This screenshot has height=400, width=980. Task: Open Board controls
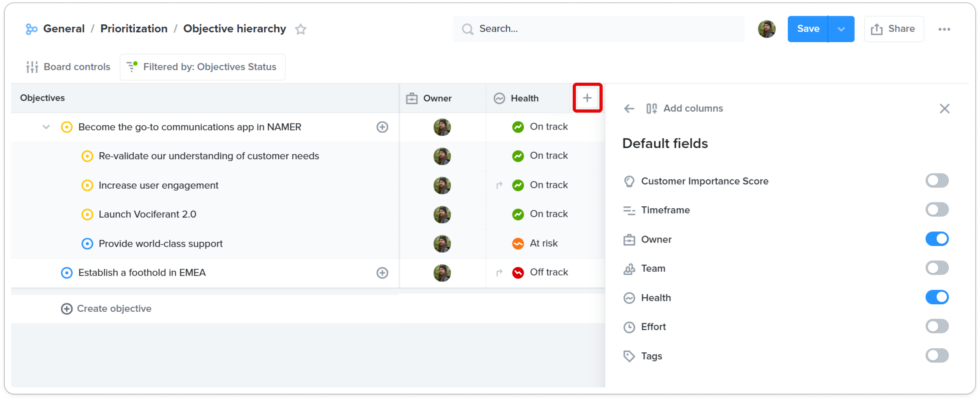68,67
